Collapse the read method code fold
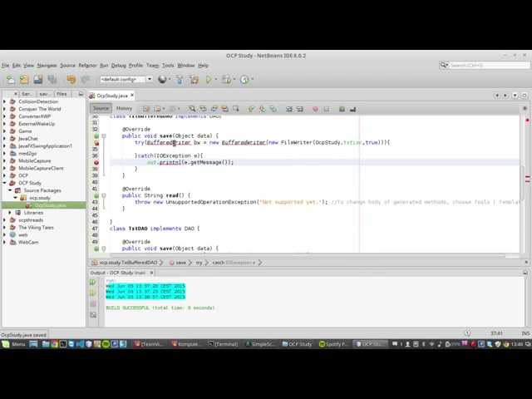This screenshot has width=532, height=399. pos(104,196)
